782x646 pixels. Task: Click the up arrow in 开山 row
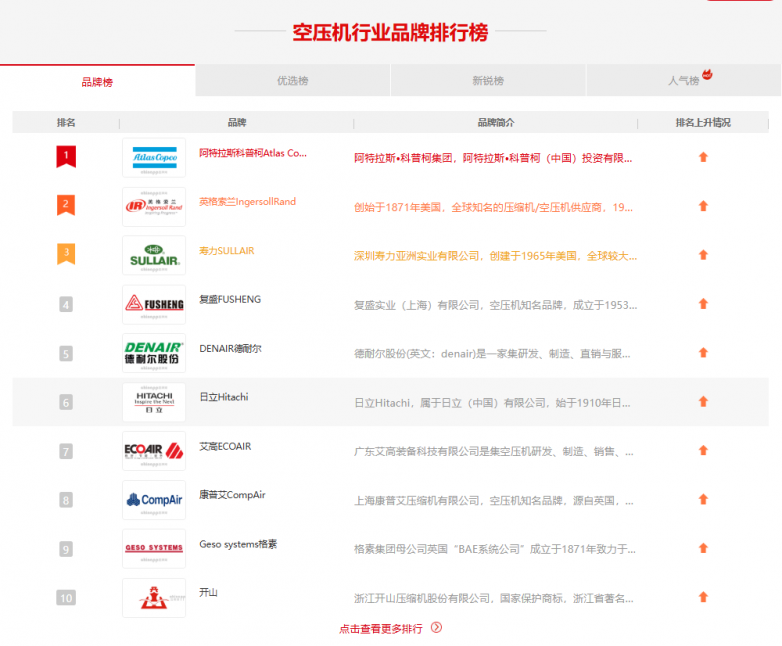(703, 597)
